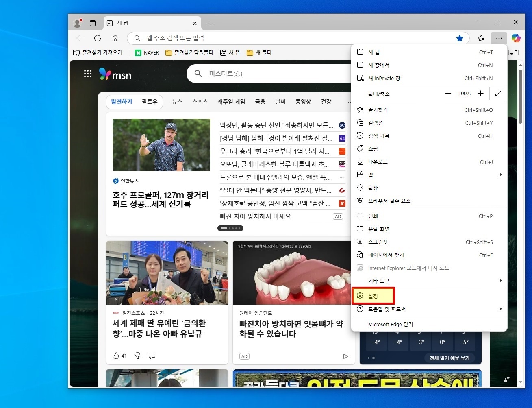Open a new tab with plus button
This screenshot has height=408, width=532.
pyautogui.click(x=210, y=23)
